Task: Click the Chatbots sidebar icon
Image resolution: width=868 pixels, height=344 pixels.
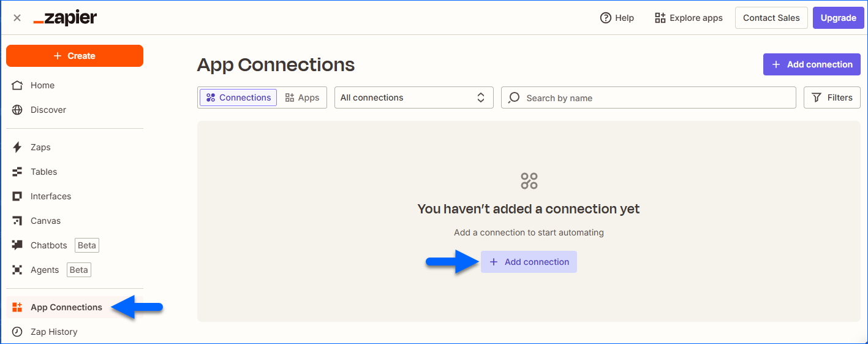Action: pyautogui.click(x=17, y=245)
